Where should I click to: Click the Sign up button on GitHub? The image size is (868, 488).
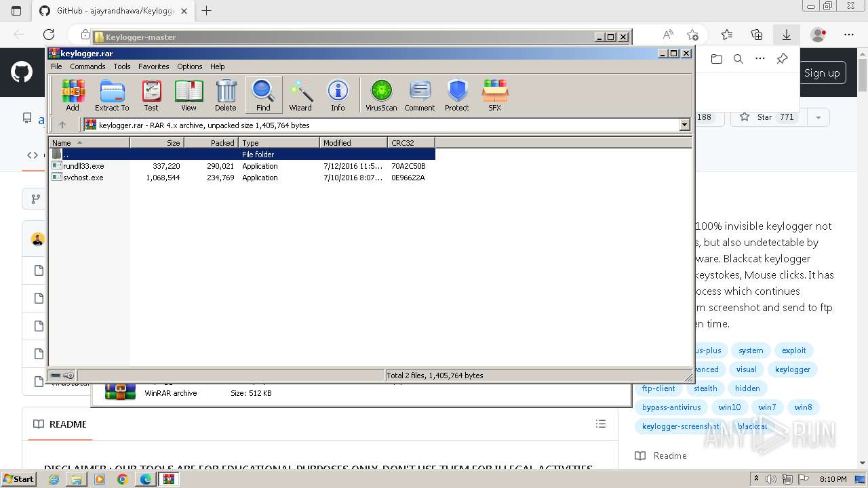(x=822, y=73)
